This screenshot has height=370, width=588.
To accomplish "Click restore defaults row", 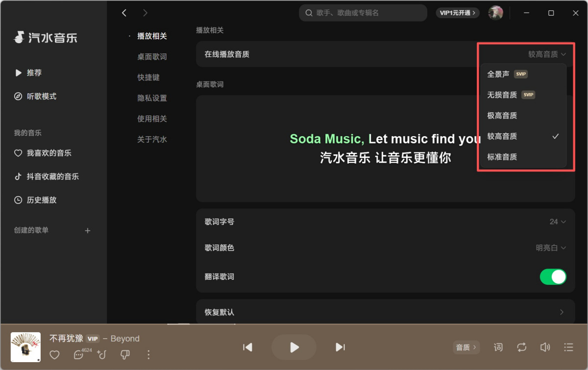I will click(385, 312).
